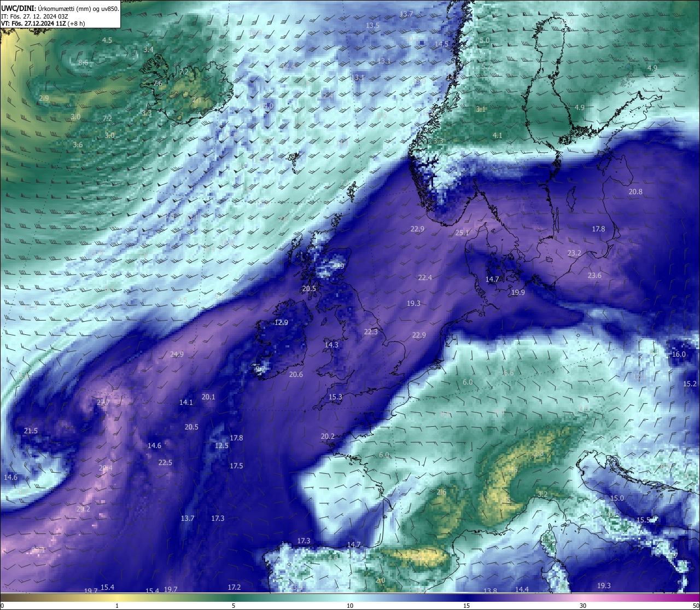Click the map value 12.9 over Ireland

[x=281, y=323]
